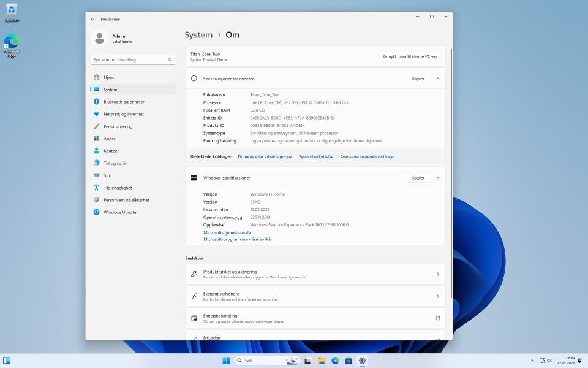Image resolution: width=588 pixels, height=368 pixels.
Task: Click the Søk etter en innstilling field
Action: point(129,60)
